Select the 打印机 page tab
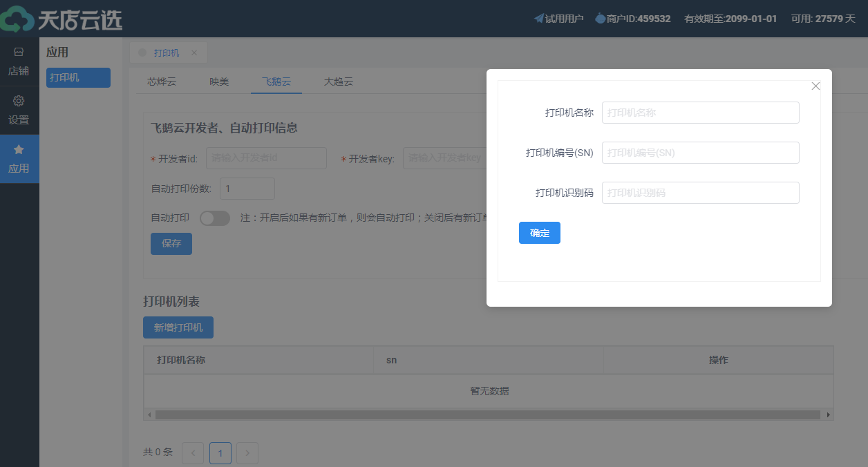This screenshot has width=868, height=467. pos(167,53)
